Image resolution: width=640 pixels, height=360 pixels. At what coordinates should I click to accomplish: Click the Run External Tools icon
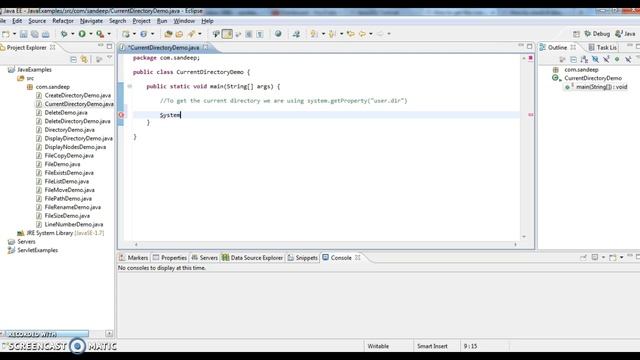pos(100,34)
